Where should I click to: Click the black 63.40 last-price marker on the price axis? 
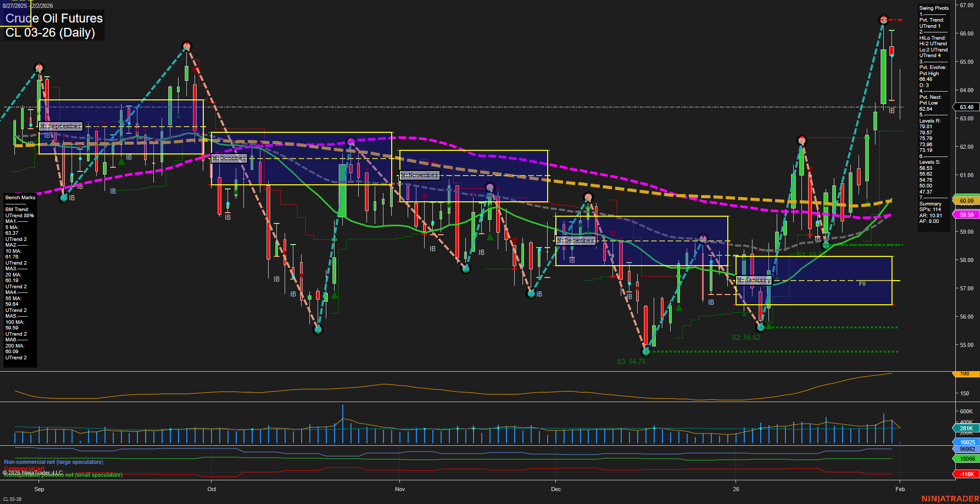pos(966,107)
